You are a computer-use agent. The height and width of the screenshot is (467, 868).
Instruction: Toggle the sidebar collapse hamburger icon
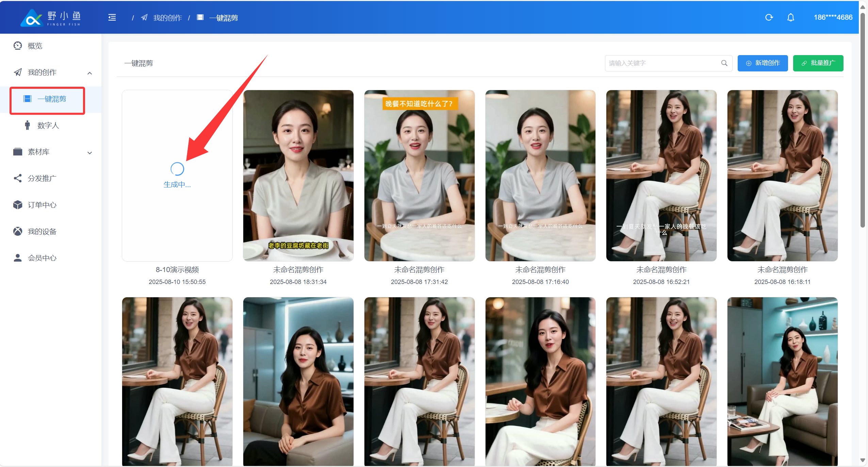(x=112, y=18)
